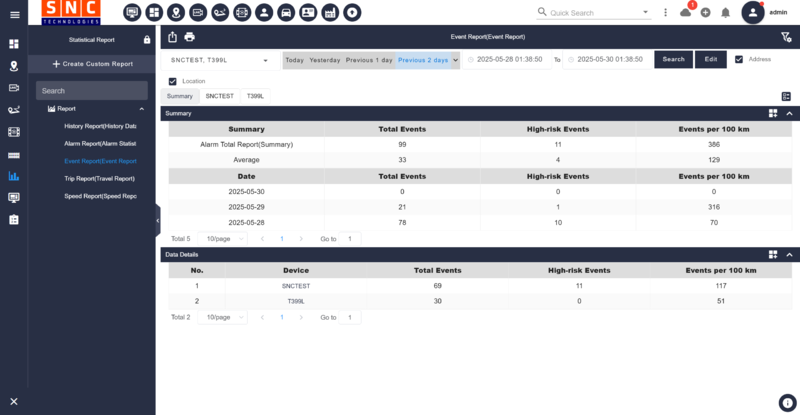Open the vehicle car icon in top toolbar
Screen dimensions: 800x415
point(286,12)
